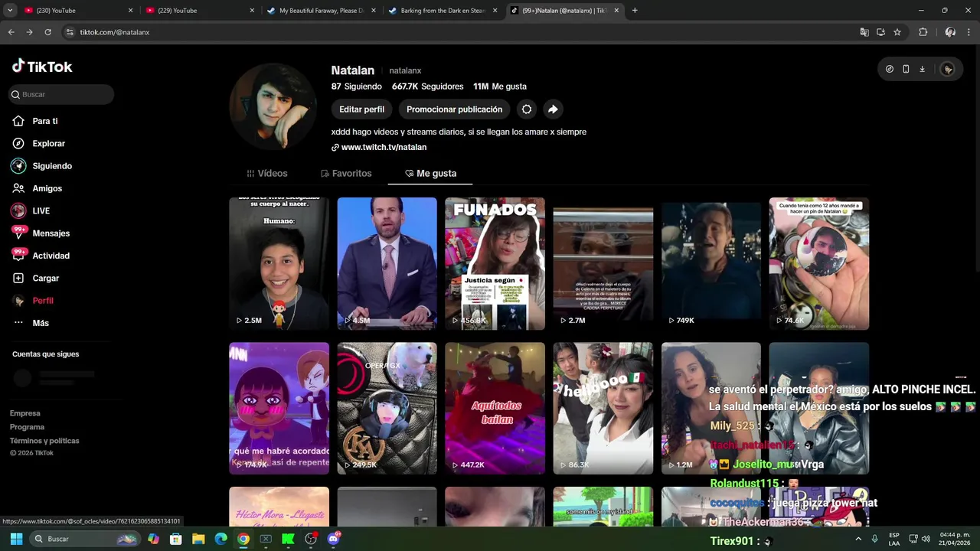Image resolution: width=980 pixels, height=551 pixels.
Task: Reload the current page
Action: 47,32
